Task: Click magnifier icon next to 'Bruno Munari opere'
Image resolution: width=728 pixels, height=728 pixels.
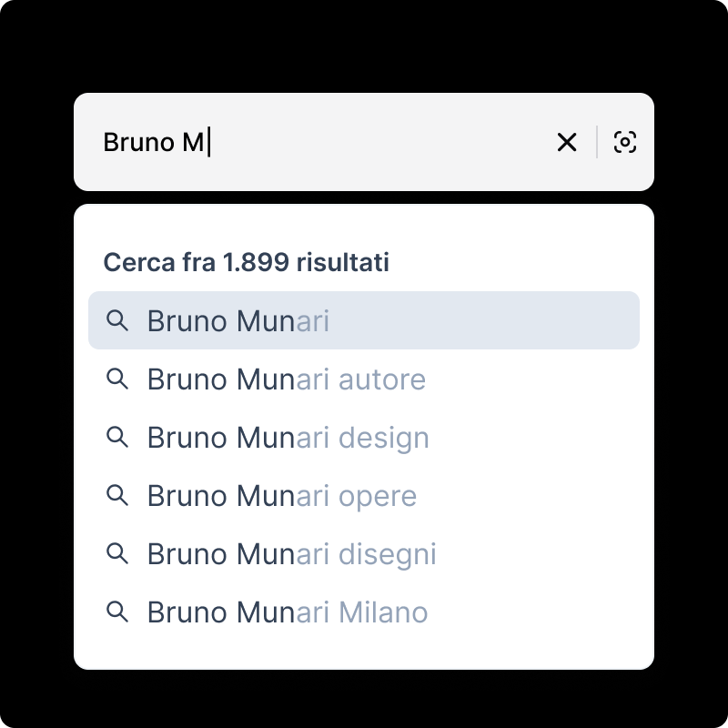Action: [x=117, y=495]
